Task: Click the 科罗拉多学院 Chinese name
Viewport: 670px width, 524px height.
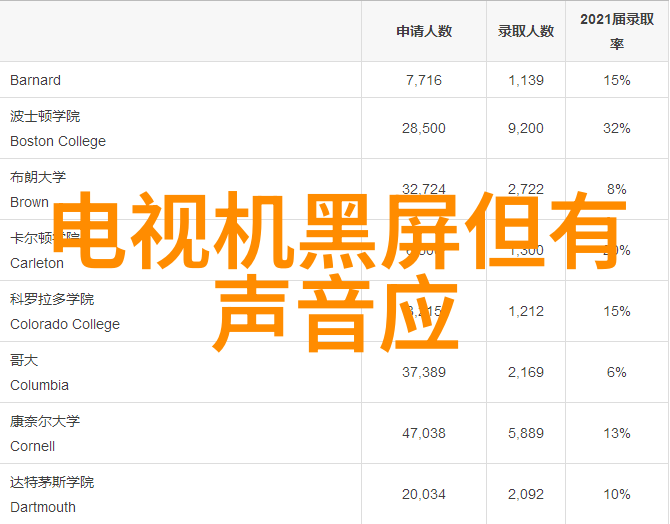Action: pos(52,299)
